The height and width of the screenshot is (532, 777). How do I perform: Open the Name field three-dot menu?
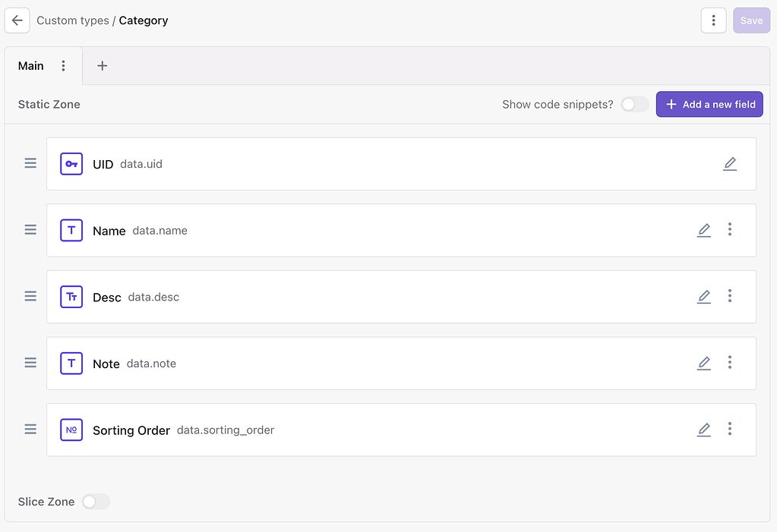point(730,229)
